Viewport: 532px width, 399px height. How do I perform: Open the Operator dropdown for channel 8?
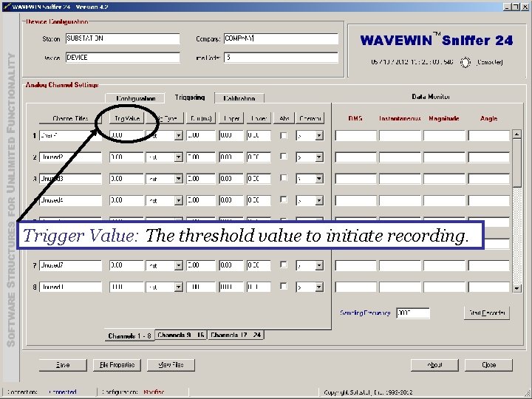tap(319, 287)
